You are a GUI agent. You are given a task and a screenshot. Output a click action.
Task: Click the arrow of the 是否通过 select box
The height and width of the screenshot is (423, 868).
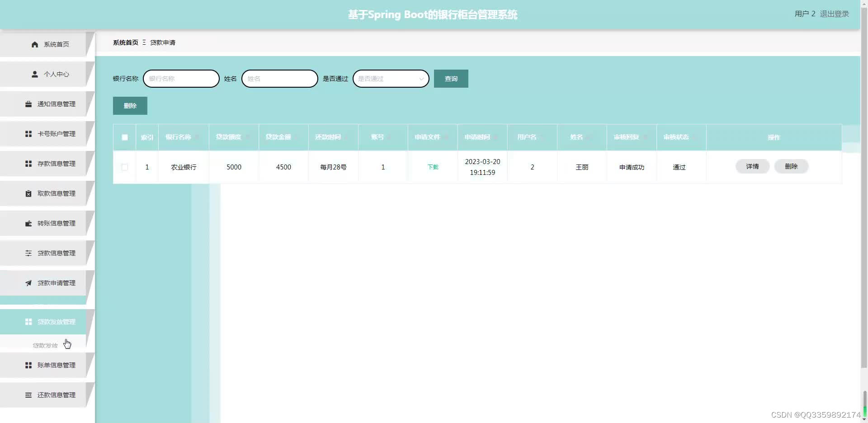(421, 79)
